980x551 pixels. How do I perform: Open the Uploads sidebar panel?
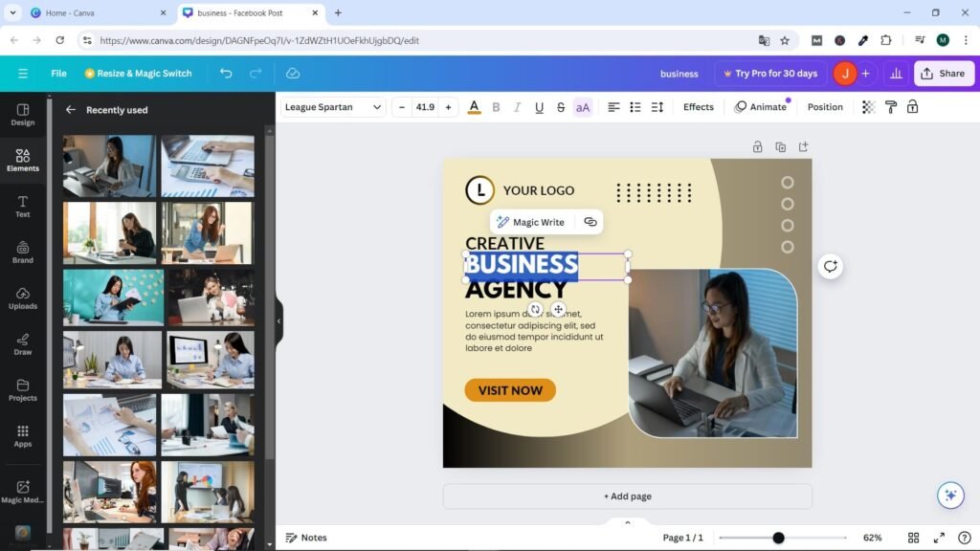click(23, 298)
